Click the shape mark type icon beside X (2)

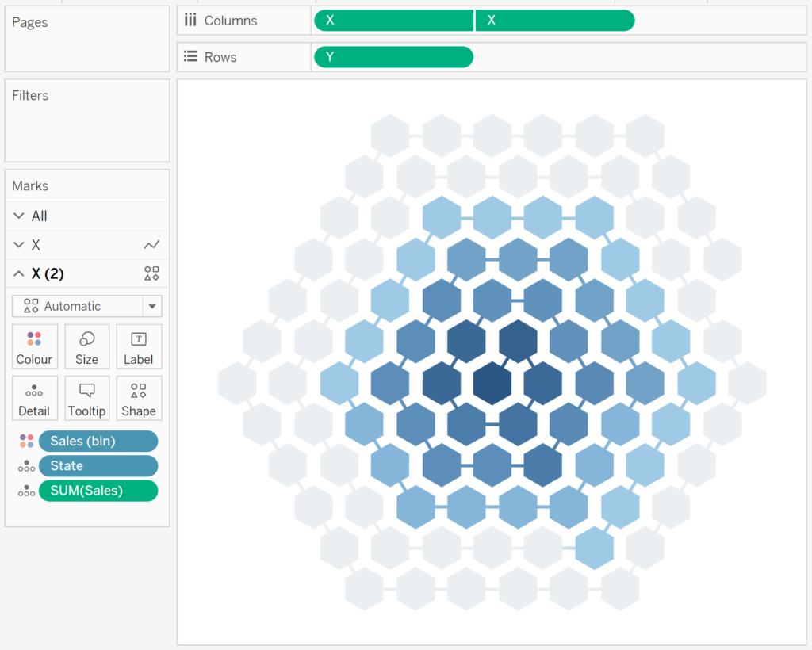[151, 273]
